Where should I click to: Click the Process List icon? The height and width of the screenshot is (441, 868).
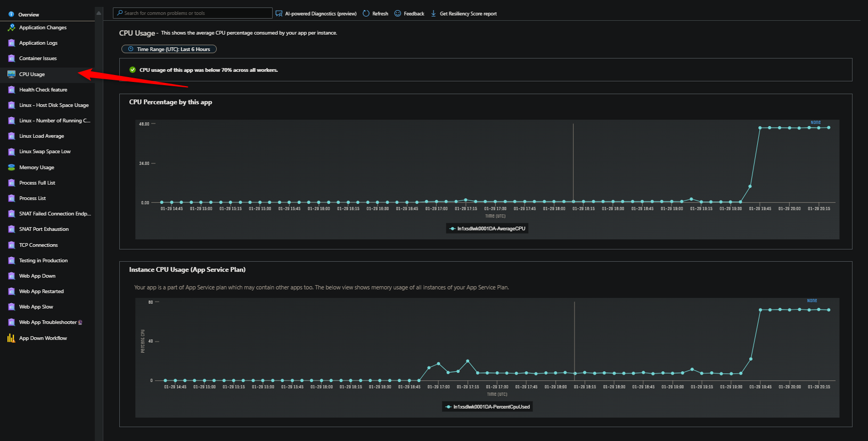(x=11, y=198)
